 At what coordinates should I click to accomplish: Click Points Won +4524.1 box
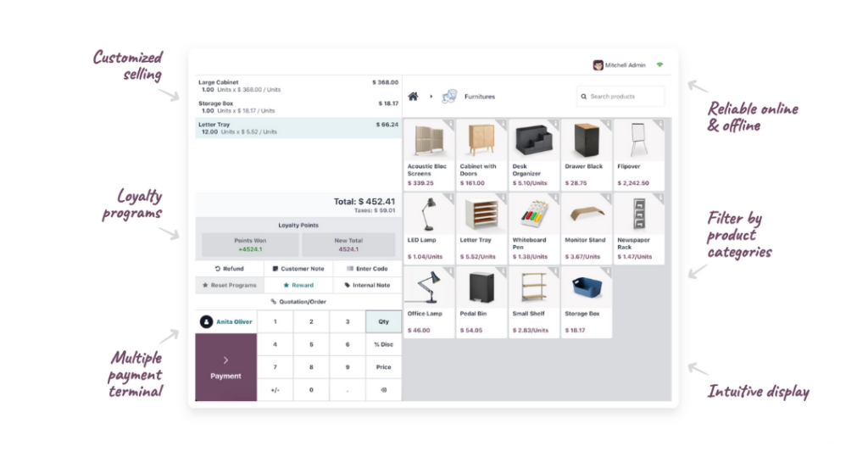(x=250, y=245)
